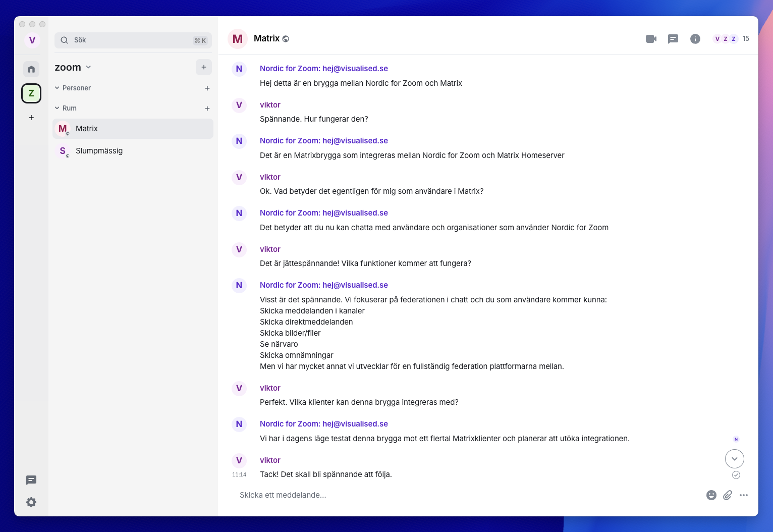This screenshot has height=532, width=773.
Task: Collapse the Rum section
Action: pos(58,108)
